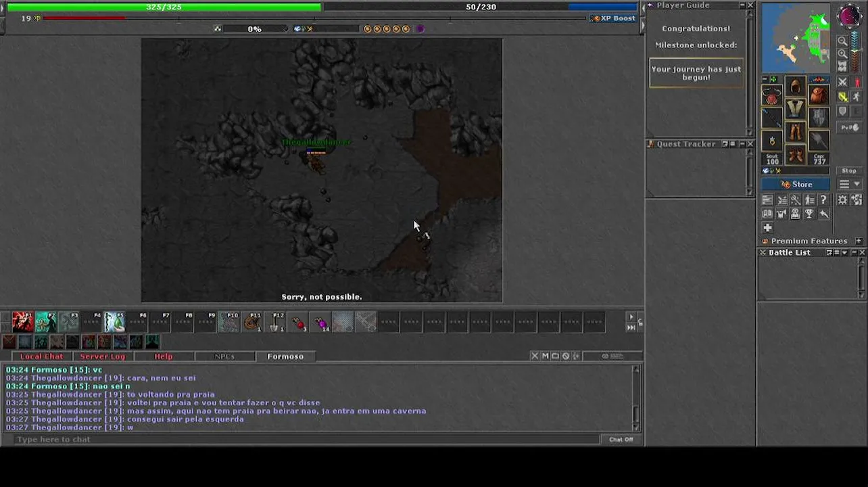Screen dimensions: 868x487
Task: Open the backpack equipment slot
Action: (819, 94)
